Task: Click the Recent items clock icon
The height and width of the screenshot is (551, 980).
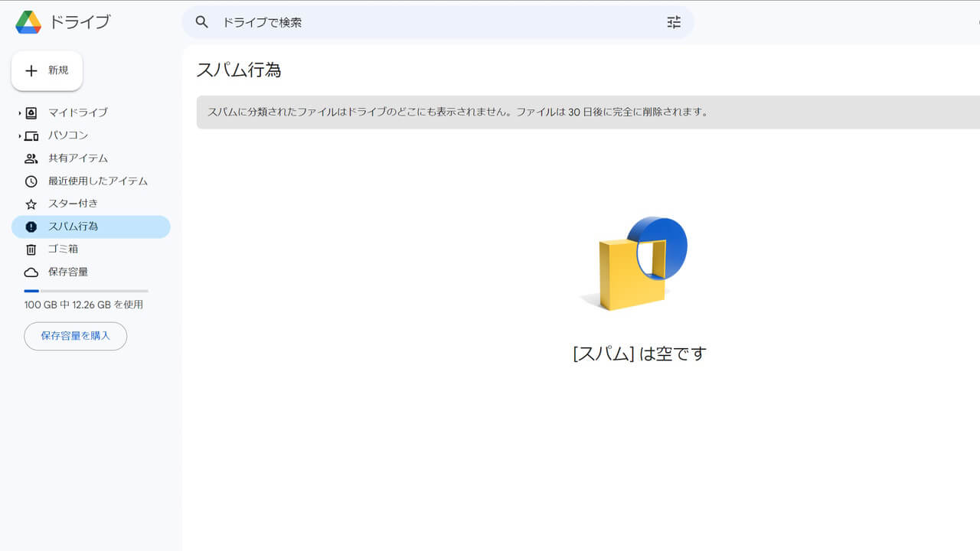Action: coord(30,181)
